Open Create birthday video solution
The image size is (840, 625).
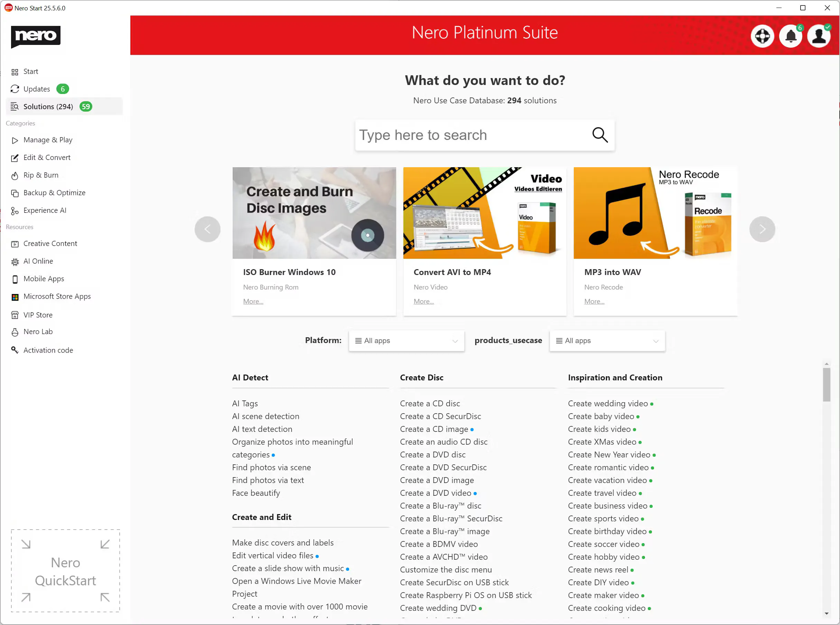coord(607,531)
